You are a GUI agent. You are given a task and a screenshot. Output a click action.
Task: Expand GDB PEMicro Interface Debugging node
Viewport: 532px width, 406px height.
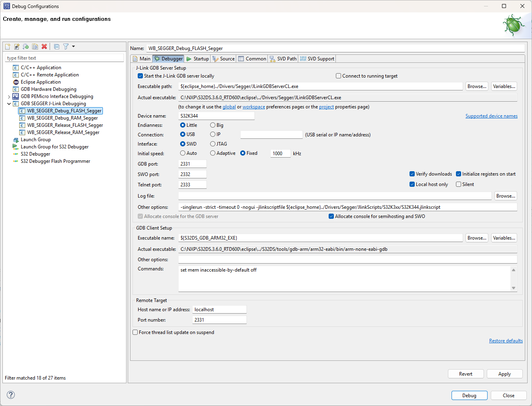9,96
